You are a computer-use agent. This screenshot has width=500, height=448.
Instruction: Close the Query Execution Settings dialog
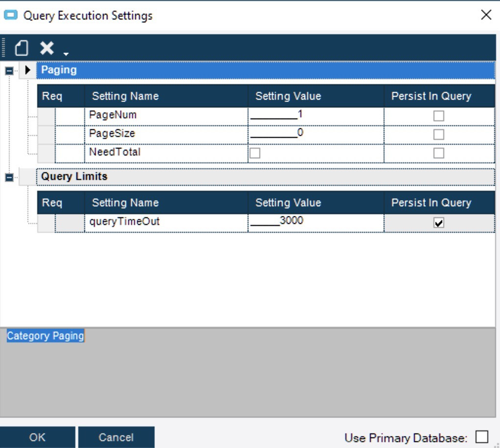coord(486,15)
